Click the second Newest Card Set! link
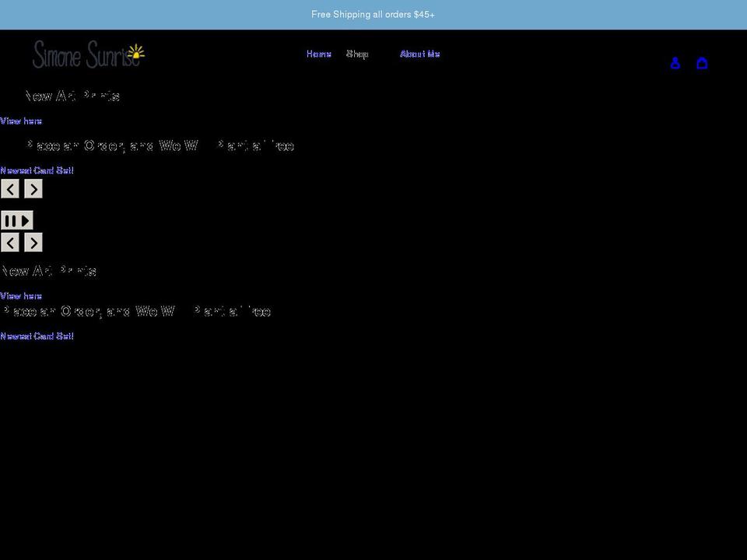Viewport: 747px width, 560px height. (37, 336)
